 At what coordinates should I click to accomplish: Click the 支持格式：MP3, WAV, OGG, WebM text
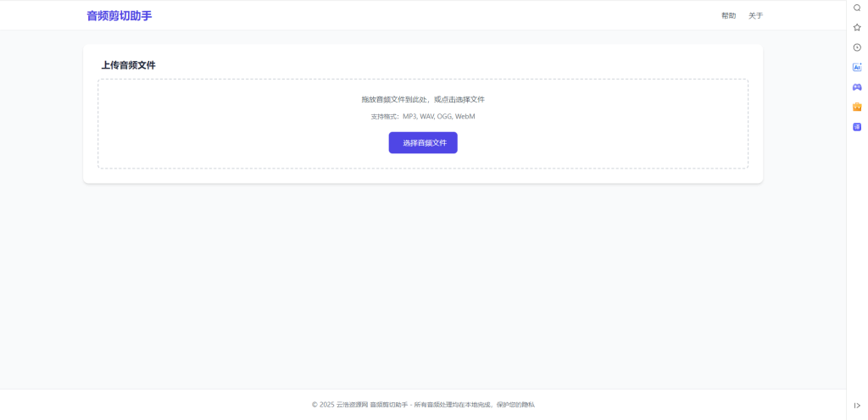423,117
